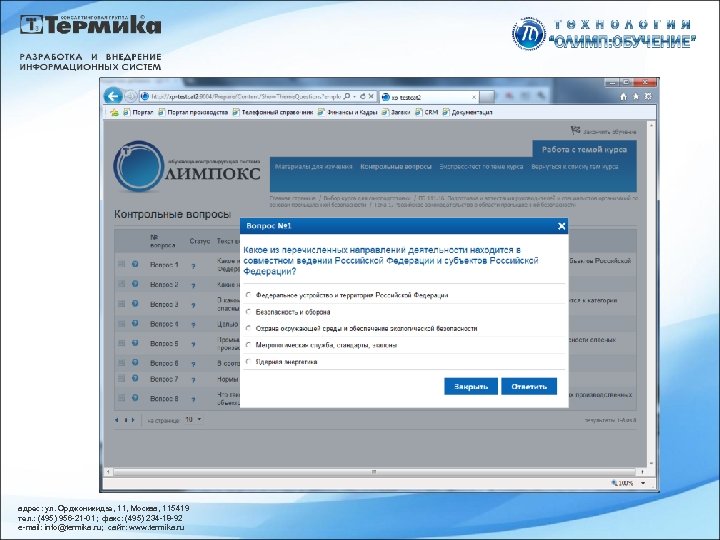Open the Финансы и Кадры bookmark
This screenshot has width=720, height=540.
pos(348,112)
